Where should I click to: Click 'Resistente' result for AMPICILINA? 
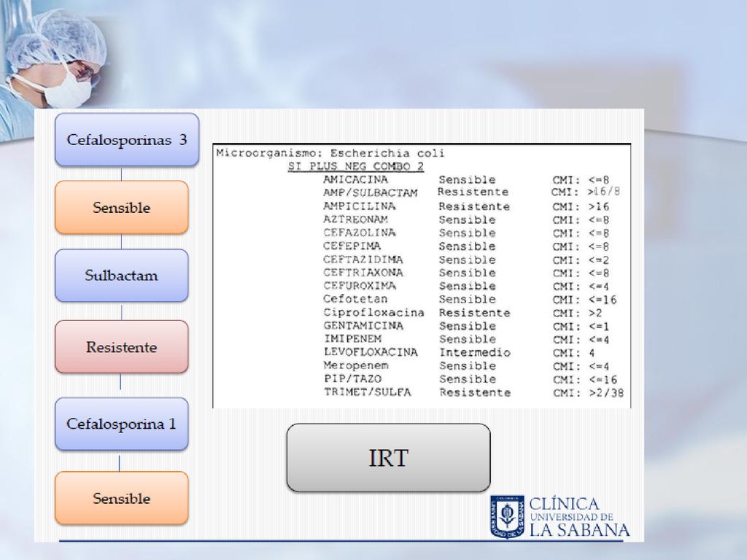[x=474, y=206]
